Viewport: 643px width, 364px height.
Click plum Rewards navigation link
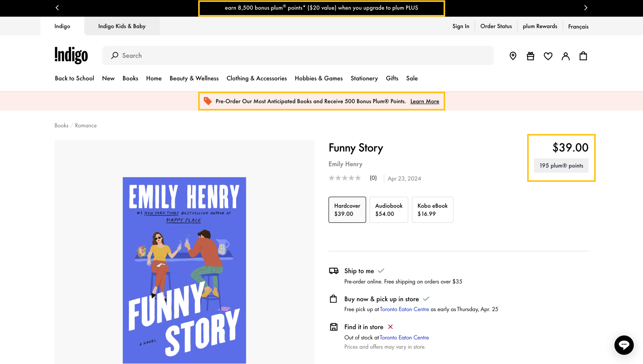[x=540, y=26]
